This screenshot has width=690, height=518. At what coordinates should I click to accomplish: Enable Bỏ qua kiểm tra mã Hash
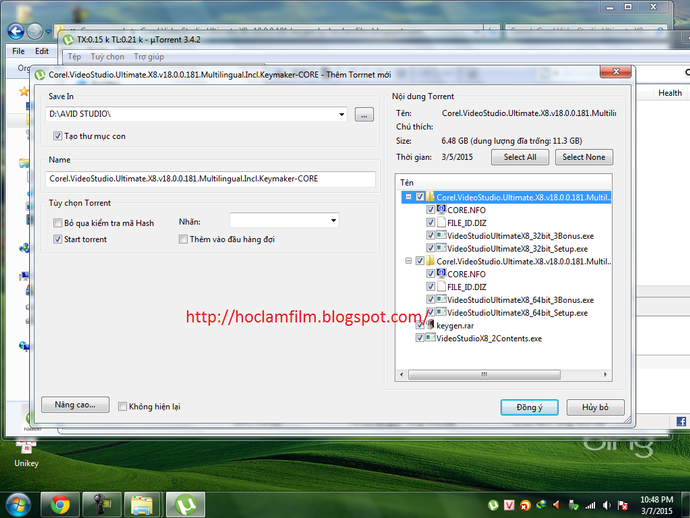click(x=58, y=223)
